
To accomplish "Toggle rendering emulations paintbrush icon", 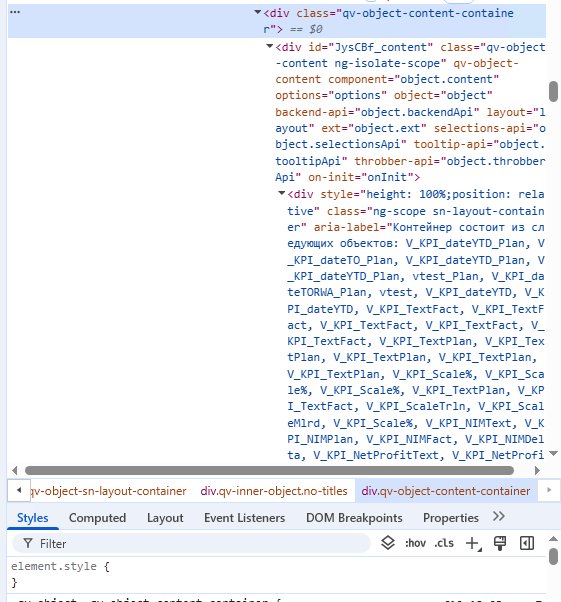I will click(x=500, y=543).
